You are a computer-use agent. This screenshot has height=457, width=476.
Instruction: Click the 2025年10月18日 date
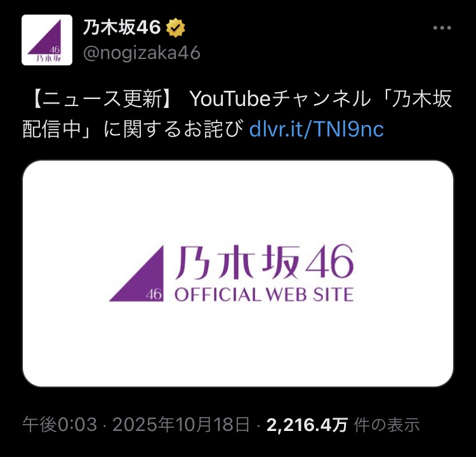click(182, 425)
